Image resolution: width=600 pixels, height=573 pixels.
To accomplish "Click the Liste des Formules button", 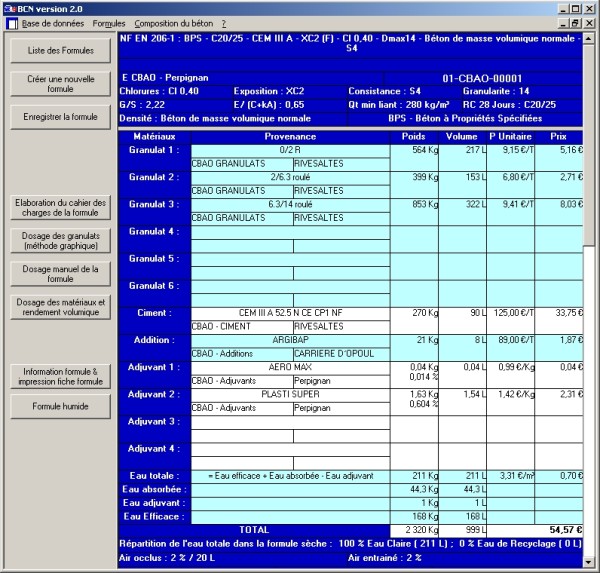I will coord(60,50).
